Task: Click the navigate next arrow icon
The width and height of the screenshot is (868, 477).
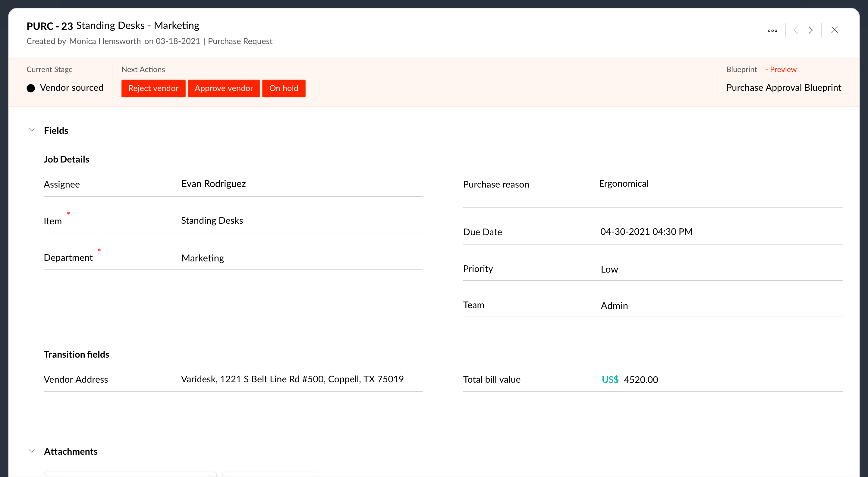Action: [810, 30]
